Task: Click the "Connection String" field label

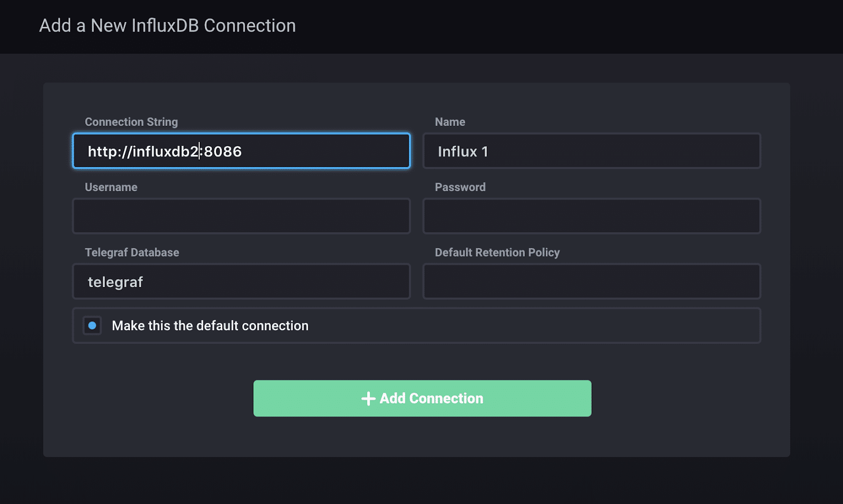Action: click(131, 122)
